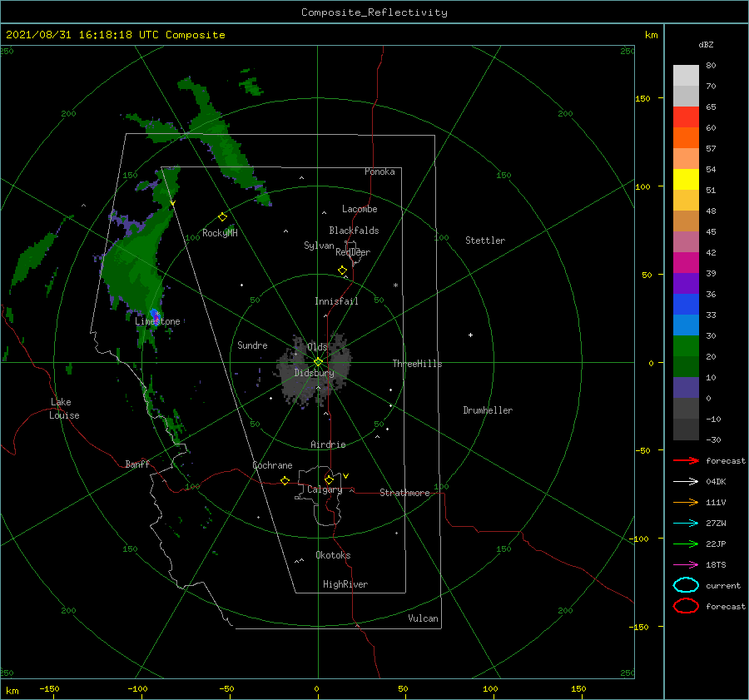Image resolution: width=749 pixels, height=700 pixels.
Task: Click the Lacombe label
Action: (x=360, y=209)
